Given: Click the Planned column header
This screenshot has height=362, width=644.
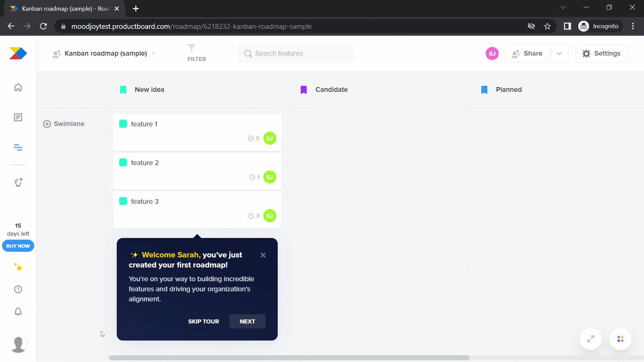Looking at the screenshot, I should 508,89.
